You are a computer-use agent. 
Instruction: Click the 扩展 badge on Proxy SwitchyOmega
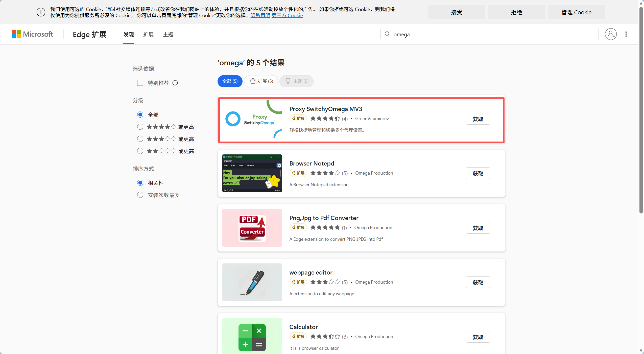pos(298,118)
